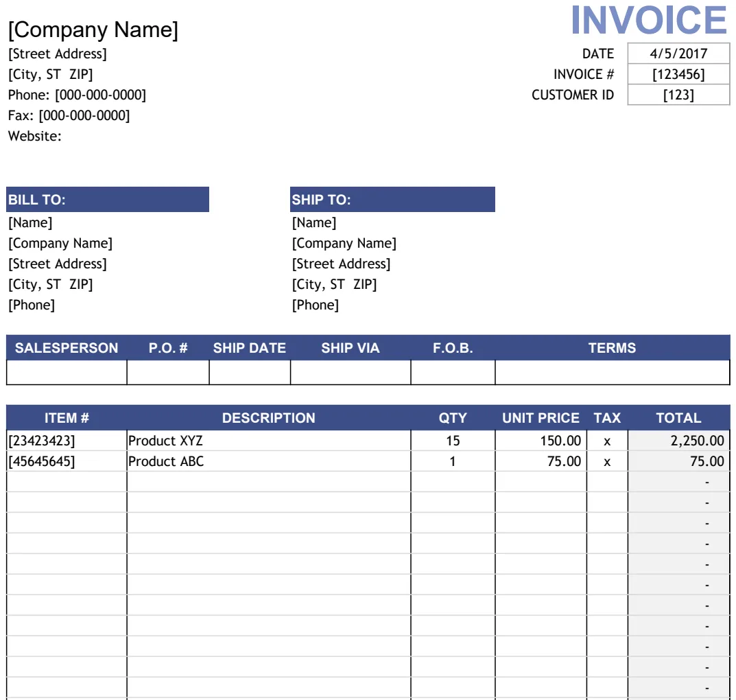Viewport: 736px width, 700px height.
Task: Click the QTY column header
Action: pos(453,418)
